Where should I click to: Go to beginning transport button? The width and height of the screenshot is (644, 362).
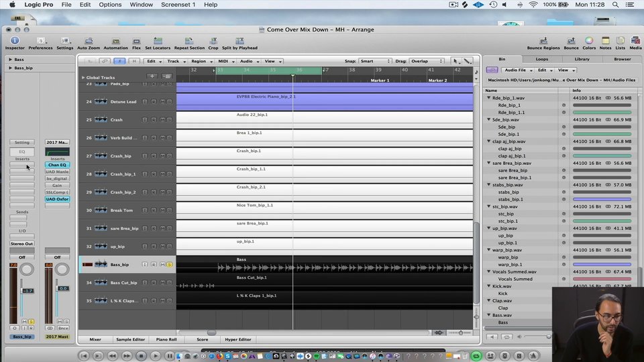[x=84, y=356]
